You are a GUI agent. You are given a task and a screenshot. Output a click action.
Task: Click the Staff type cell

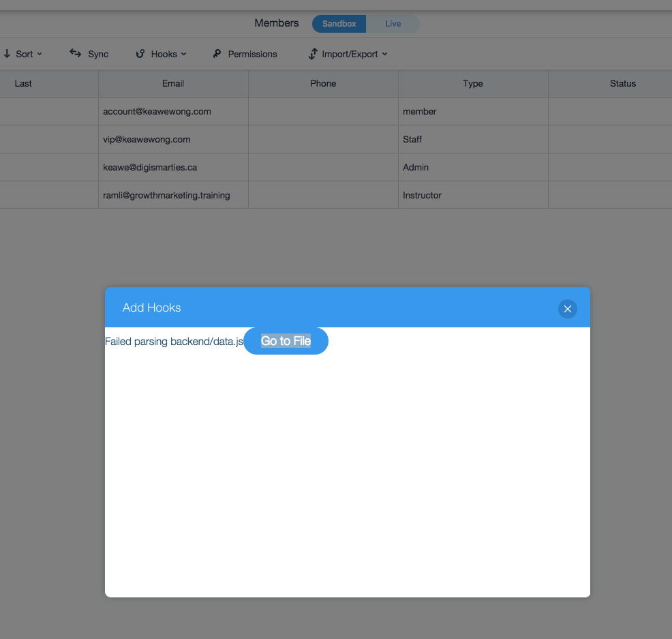click(x=473, y=139)
